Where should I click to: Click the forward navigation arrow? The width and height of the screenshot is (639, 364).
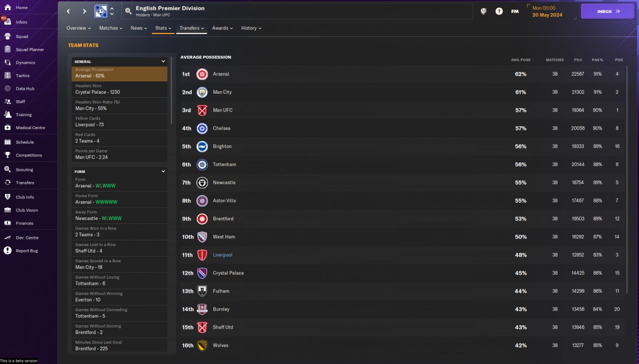click(84, 11)
